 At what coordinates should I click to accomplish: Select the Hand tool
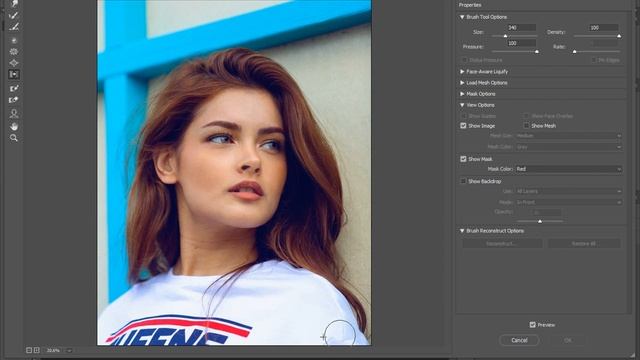(13, 127)
